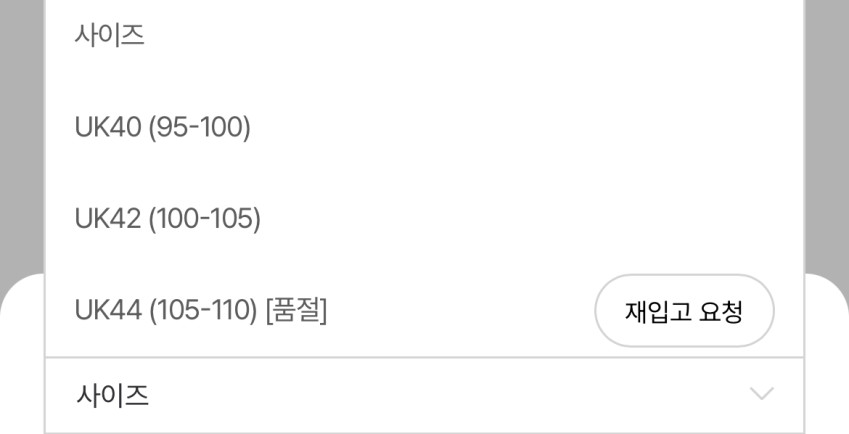Collapse the list using the chevron arrow icon

[762, 393]
